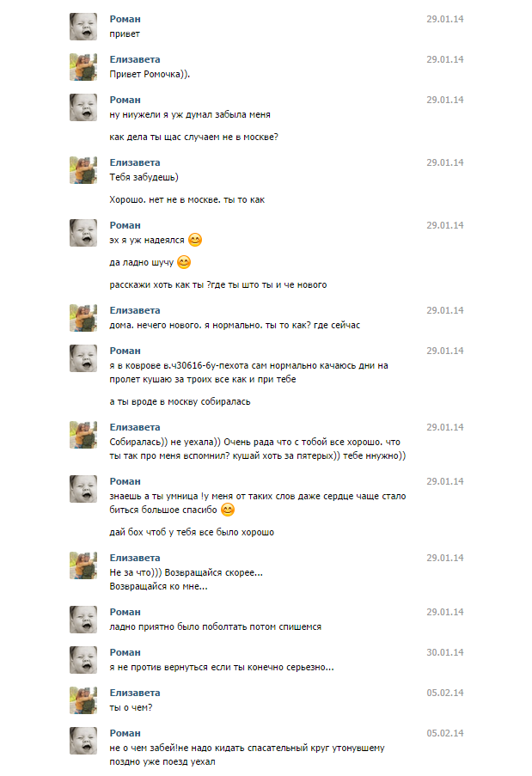Select the message "дай бох чтоб у тебя все было хорошо"

click(193, 532)
